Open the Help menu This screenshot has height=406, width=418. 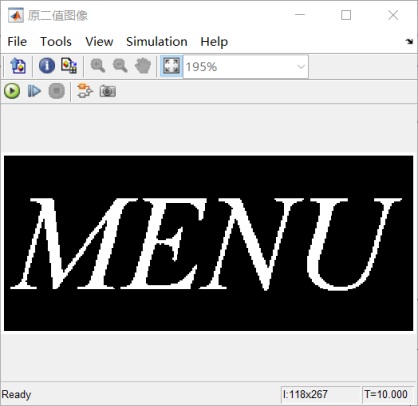tap(214, 42)
